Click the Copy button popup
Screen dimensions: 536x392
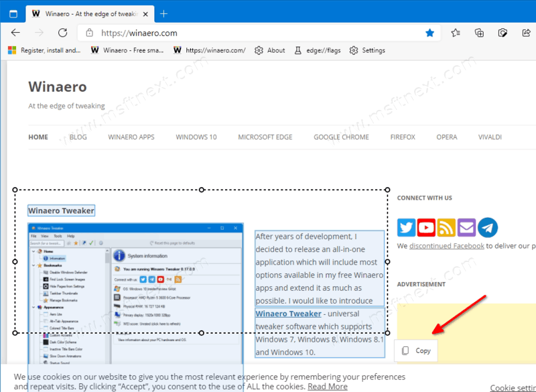click(416, 350)
